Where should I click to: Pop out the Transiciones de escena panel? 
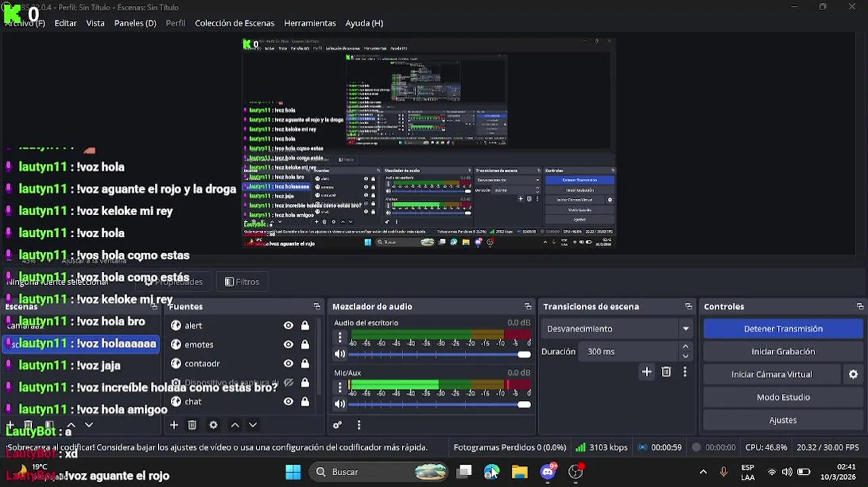(688, 306)
